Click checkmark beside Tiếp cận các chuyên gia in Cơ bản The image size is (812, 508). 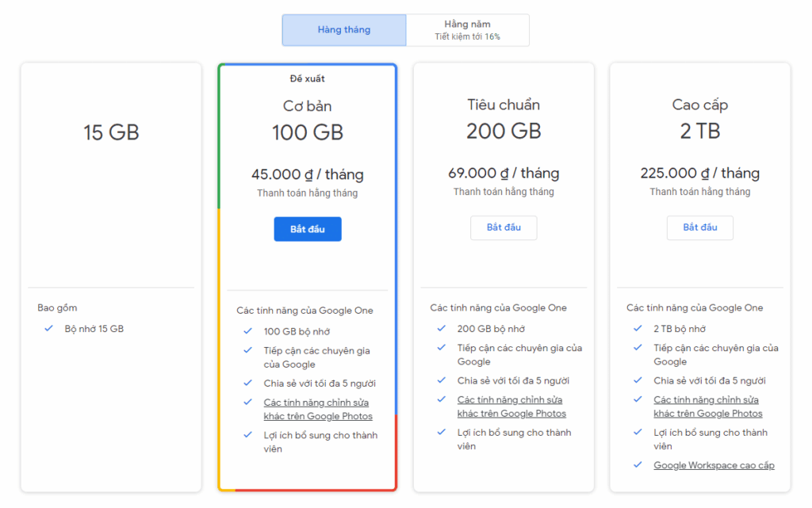pos(247,350)
